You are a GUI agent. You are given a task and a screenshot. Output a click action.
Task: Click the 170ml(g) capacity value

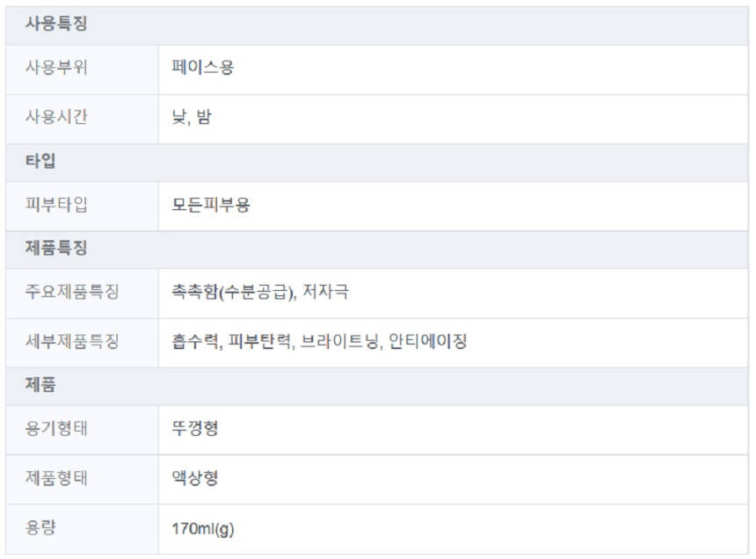click(203, 529)
